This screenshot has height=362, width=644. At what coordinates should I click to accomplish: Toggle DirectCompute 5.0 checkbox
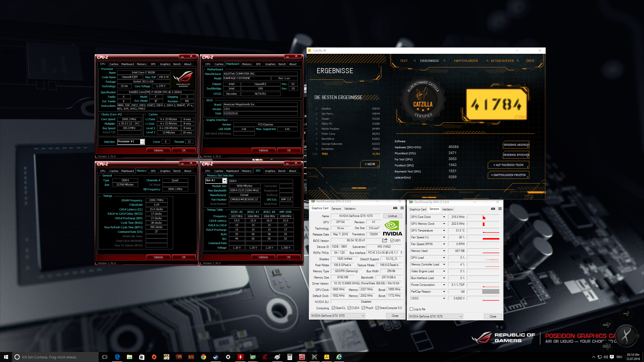tap(377, 308)
